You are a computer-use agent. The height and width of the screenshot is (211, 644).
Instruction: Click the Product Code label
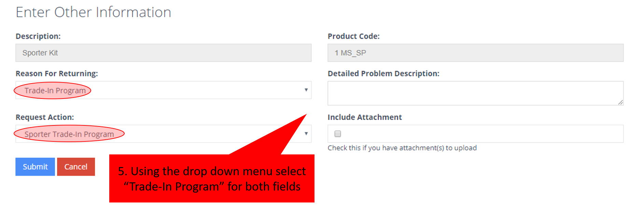click(x=353, y=36)
